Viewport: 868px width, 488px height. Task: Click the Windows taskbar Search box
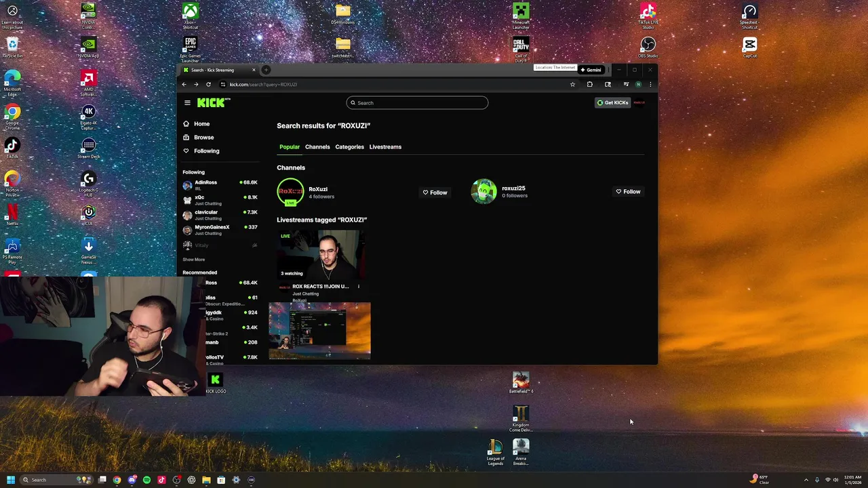click(x=57, y=480)
